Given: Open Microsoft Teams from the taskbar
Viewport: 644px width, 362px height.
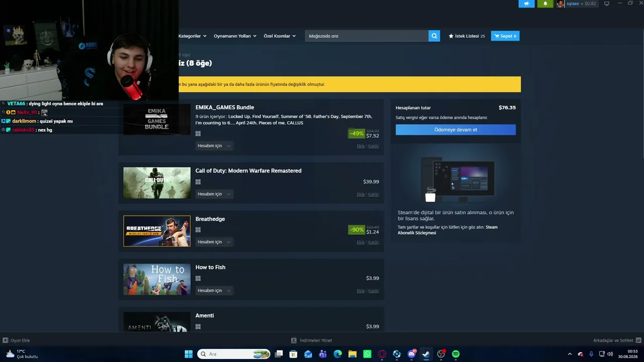Looking at the screenshot, I should [x=323, y=354].
